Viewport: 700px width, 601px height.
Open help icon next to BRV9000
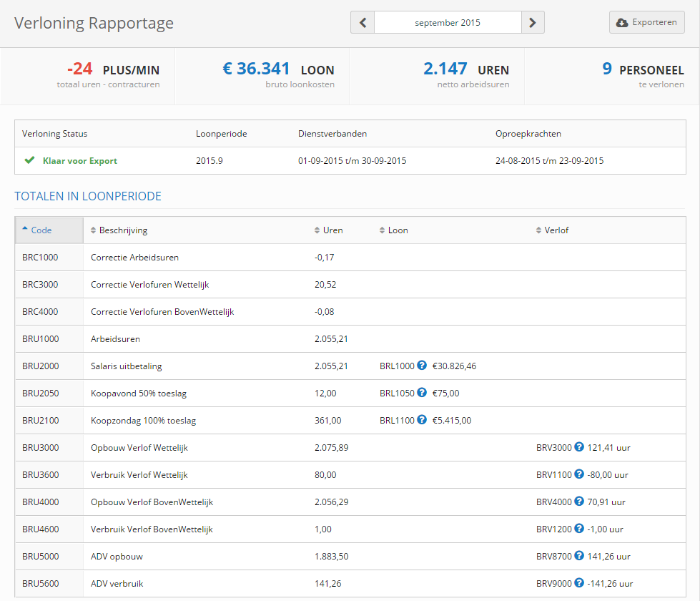(x=578, y=583)
